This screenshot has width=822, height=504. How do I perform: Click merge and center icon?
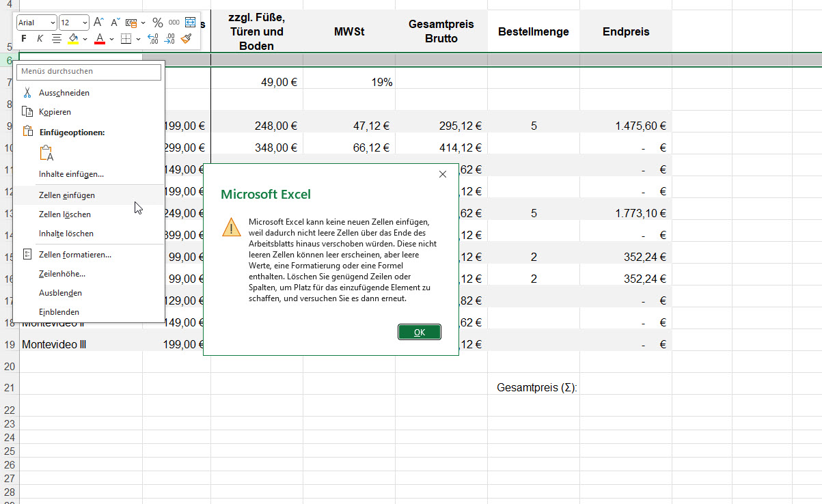coord(190,23)
